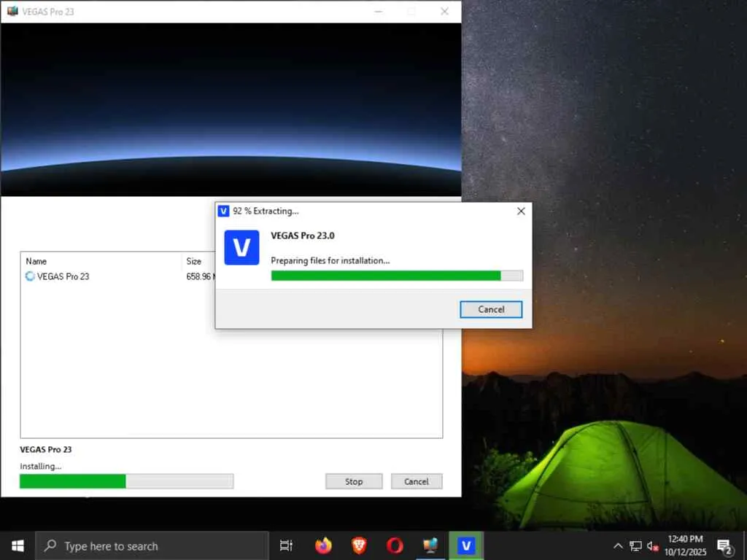This screenshot has height=560, width=747.
Task: Open the Windows Start menu
Action: [18, 545]
